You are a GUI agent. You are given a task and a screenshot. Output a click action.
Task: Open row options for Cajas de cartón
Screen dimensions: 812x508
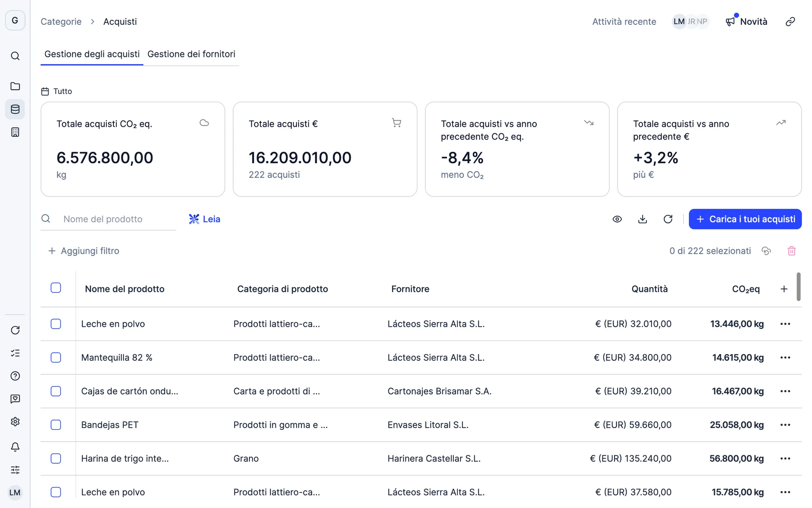click(x=785, y=391)
